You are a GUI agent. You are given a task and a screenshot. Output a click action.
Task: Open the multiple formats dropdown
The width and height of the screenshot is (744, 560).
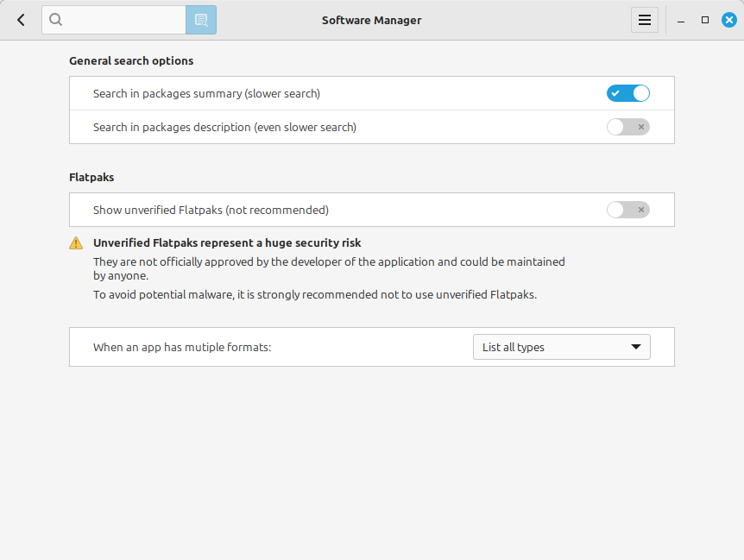point(561,347)
